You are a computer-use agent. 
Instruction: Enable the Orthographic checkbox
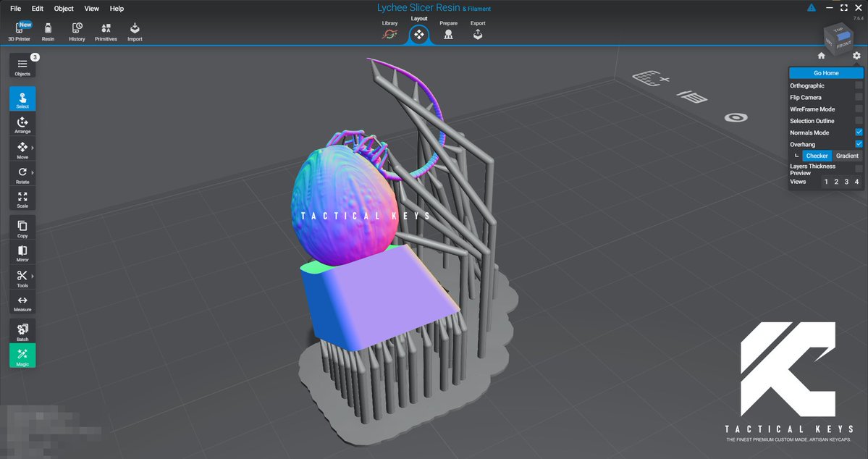tap(859, 85)
